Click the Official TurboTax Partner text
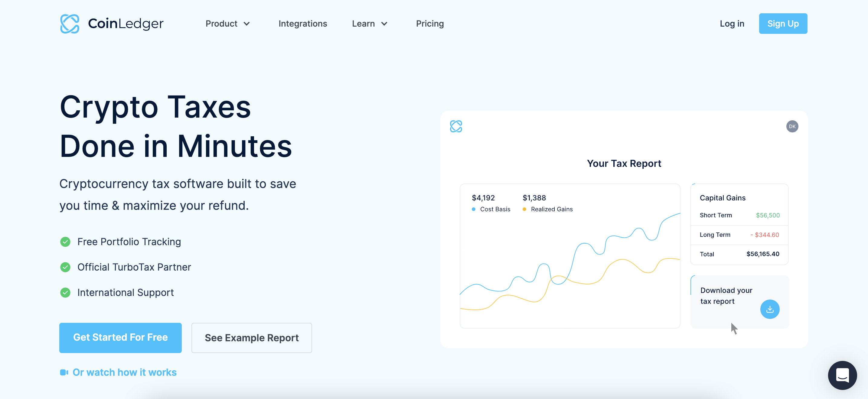Image resolution: width=868 pixels, height=399 pixels. (134, 267)
